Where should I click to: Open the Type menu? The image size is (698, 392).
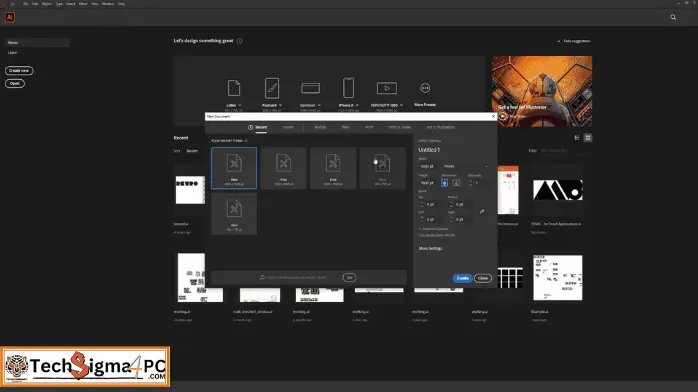[59, 4]
